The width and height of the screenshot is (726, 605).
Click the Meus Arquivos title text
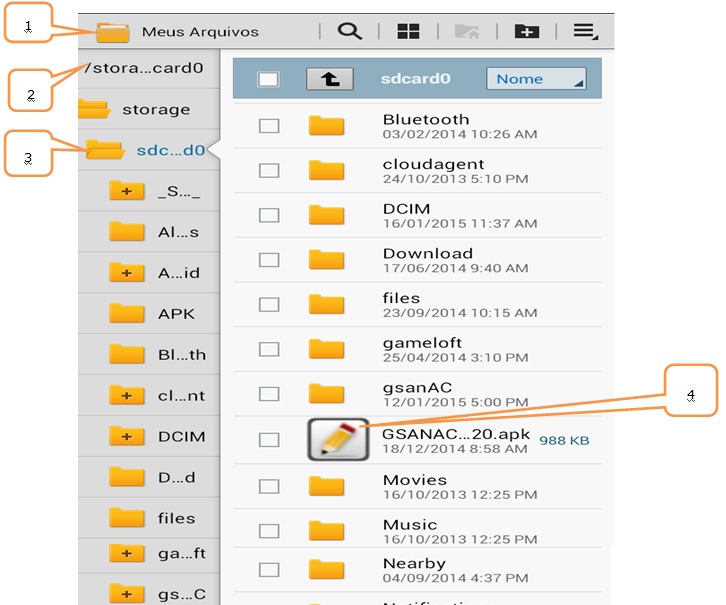pos(200,32)
